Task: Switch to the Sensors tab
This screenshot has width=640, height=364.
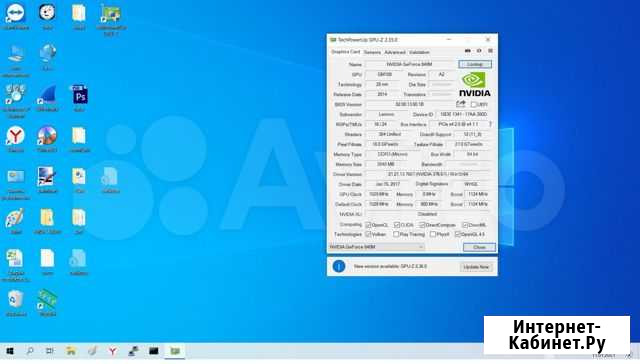Action: click(x=372, y=52)
